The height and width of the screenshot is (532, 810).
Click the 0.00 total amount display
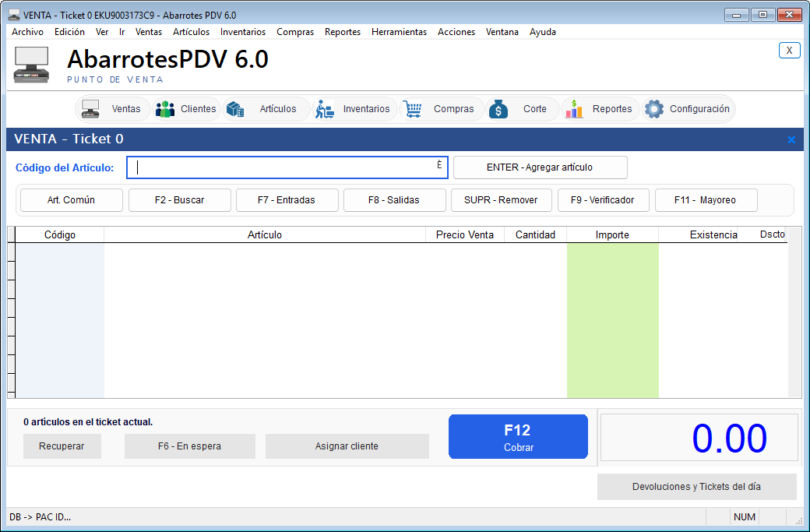coord(699,438)
